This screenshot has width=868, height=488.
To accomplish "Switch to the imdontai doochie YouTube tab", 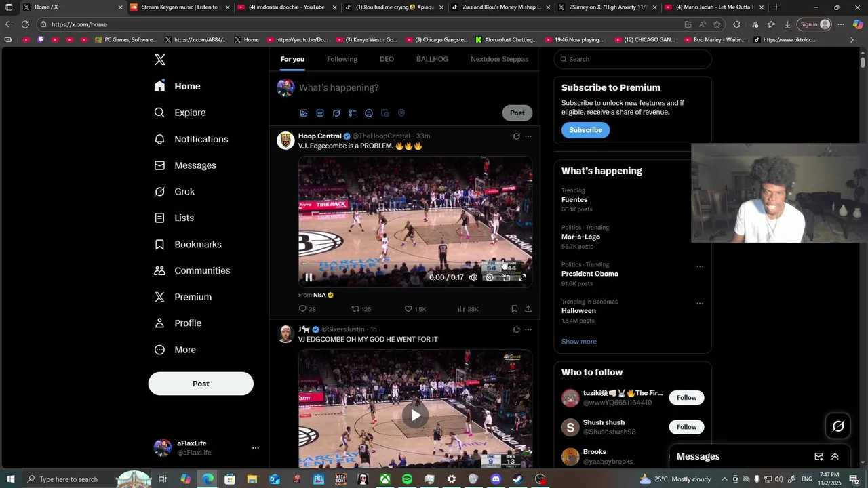I will [x=285, y=7].
